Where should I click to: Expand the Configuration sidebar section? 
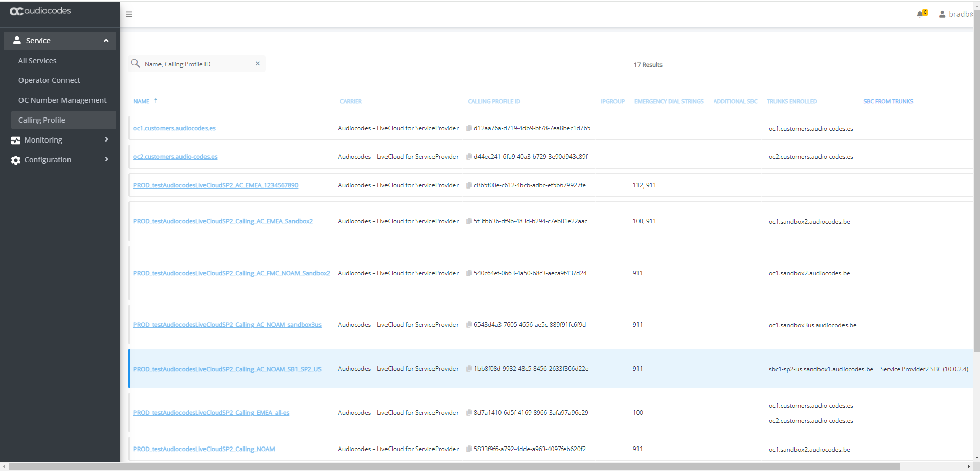106,160
